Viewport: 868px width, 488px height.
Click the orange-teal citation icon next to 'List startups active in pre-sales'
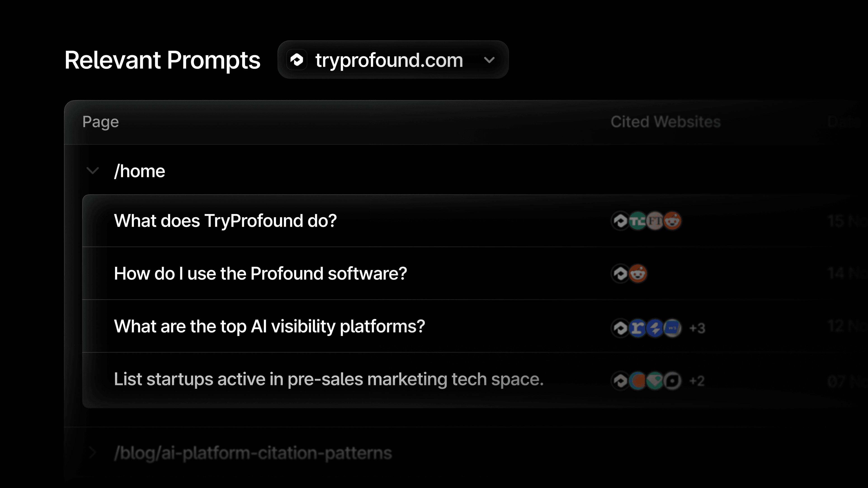[x=638, y=381]
